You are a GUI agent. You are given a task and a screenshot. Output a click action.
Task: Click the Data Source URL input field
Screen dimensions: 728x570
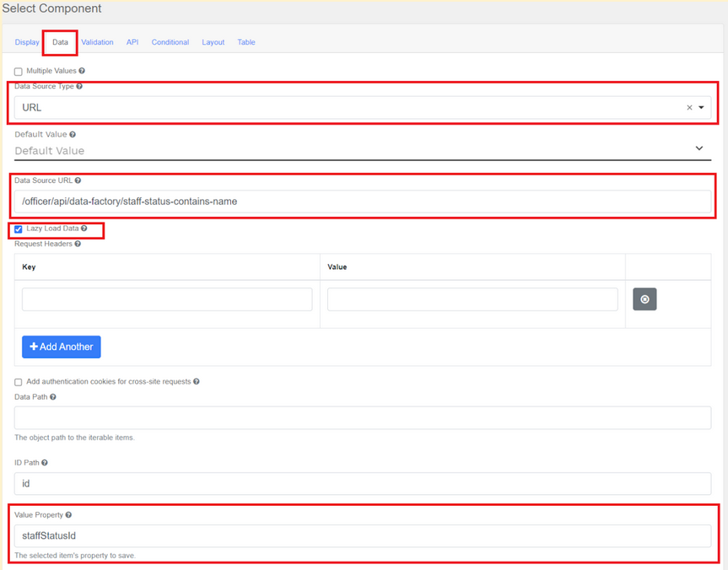(363, 201)
